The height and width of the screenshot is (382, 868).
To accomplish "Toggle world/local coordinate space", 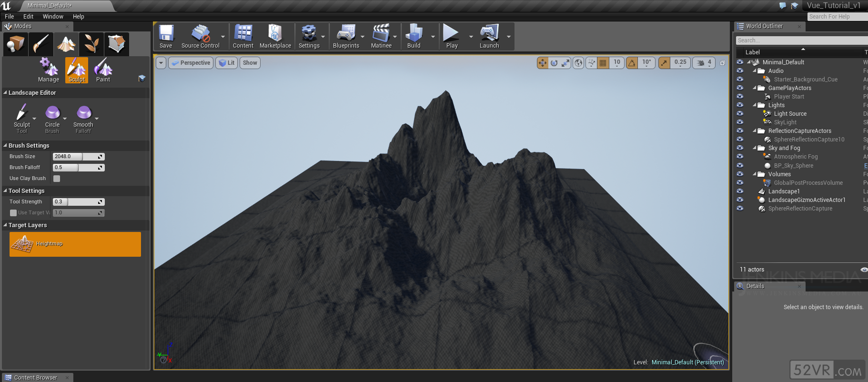I will pyautogui.click(x=578, y=63).
